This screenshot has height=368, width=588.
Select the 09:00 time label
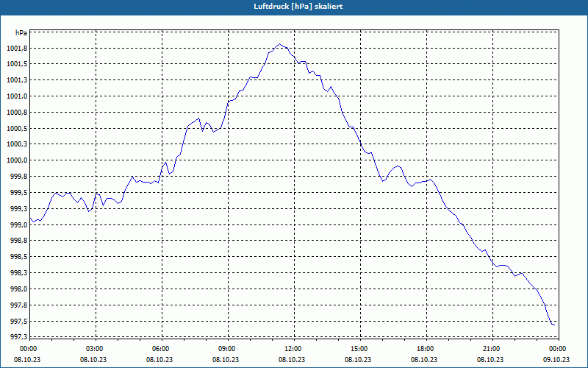(x=227, y=349)
